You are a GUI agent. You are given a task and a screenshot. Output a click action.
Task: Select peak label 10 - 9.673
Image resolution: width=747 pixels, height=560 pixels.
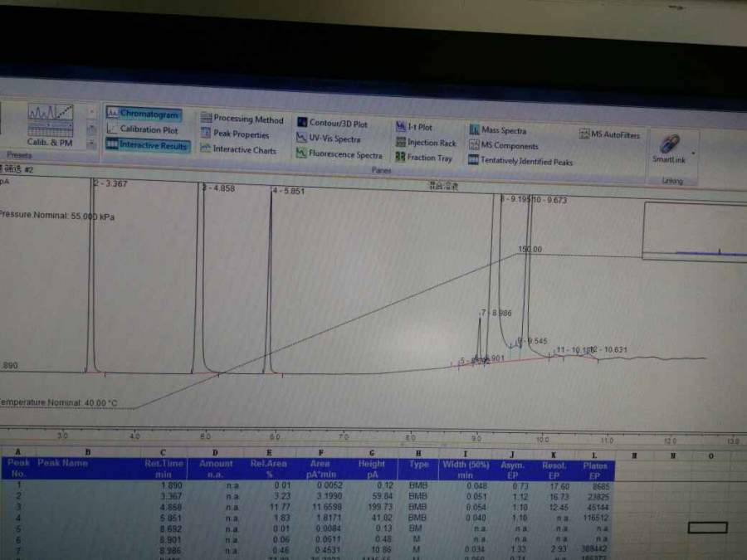tap(549, 200)
